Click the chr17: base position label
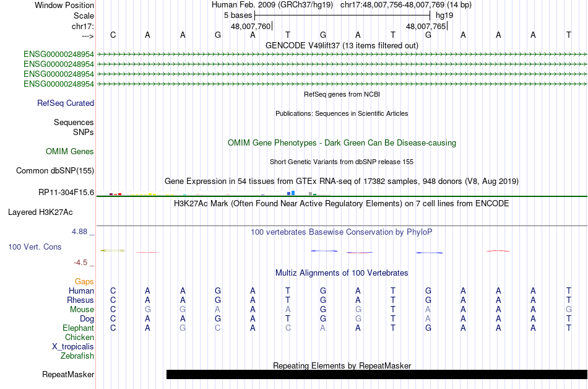Viewport: 588px width, 389px height. [x=83, y=26]
